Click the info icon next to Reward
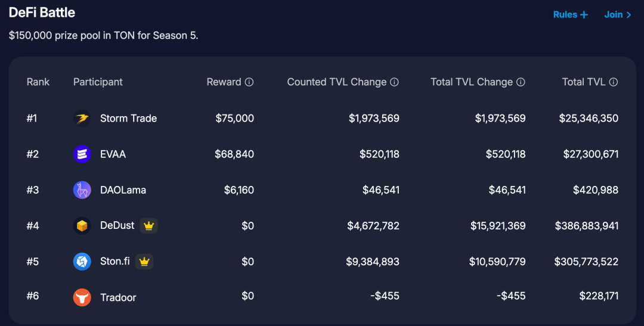Viewport: 644px width, 326px height. tap(249, 82)
